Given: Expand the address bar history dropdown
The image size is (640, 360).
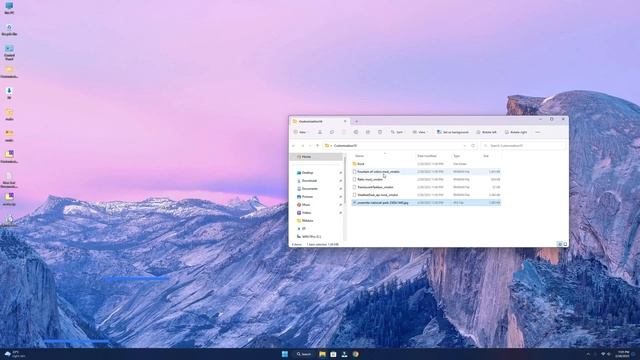Looking at the screenshot, I should pos(464,146).
